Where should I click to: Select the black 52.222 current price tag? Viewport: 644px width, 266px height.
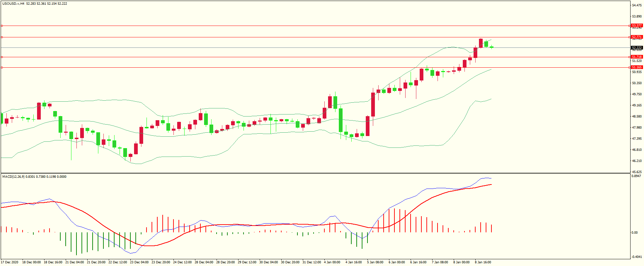pyautogui.click(x=636, y=48)
